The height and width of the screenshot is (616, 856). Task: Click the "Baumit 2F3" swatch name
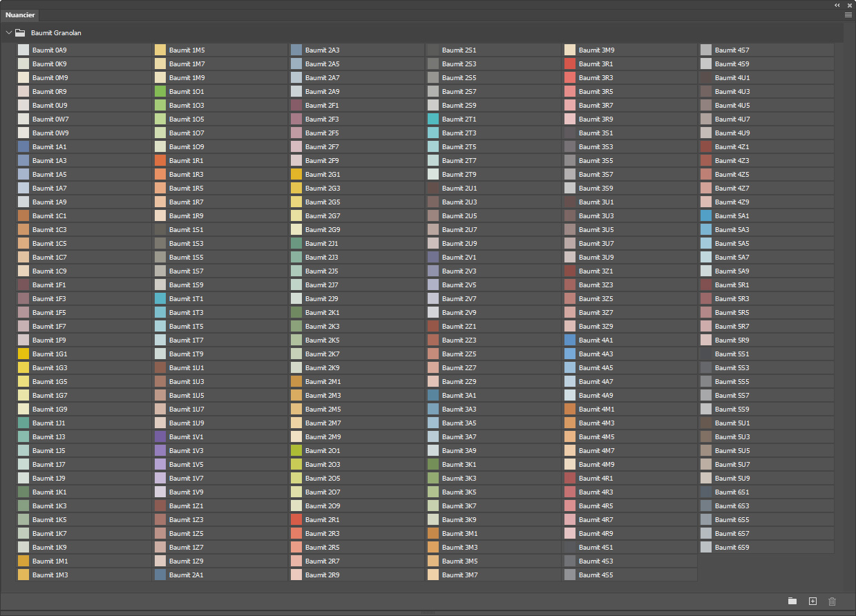[x=322, y=119]
